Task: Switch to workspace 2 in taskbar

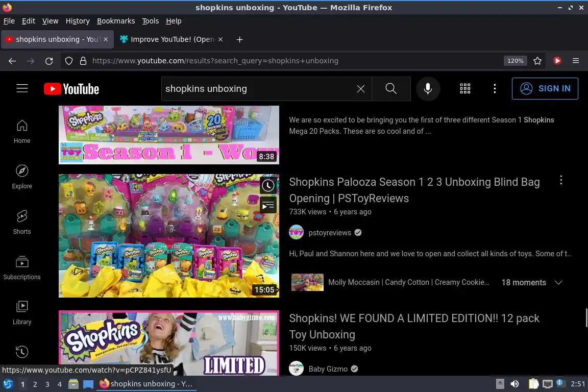Action: 35,384
